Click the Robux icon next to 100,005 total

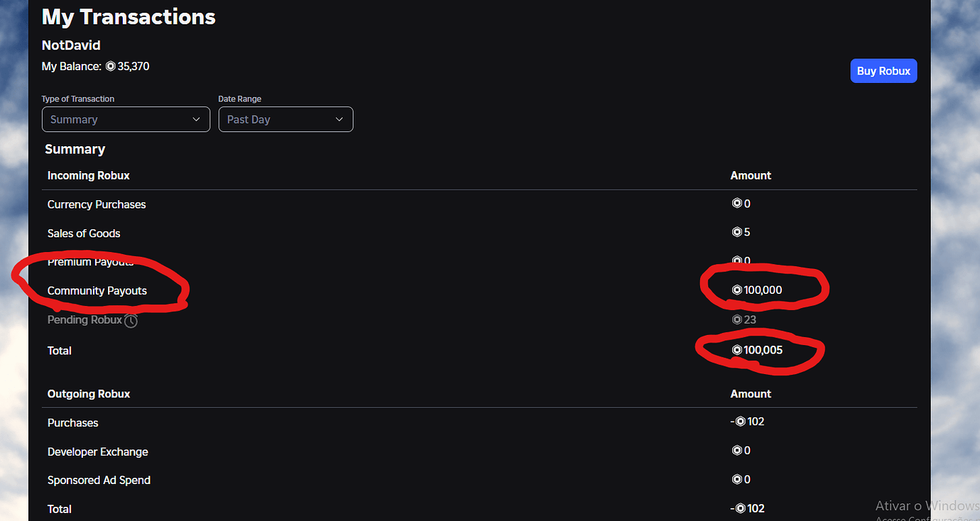point(737,350)
